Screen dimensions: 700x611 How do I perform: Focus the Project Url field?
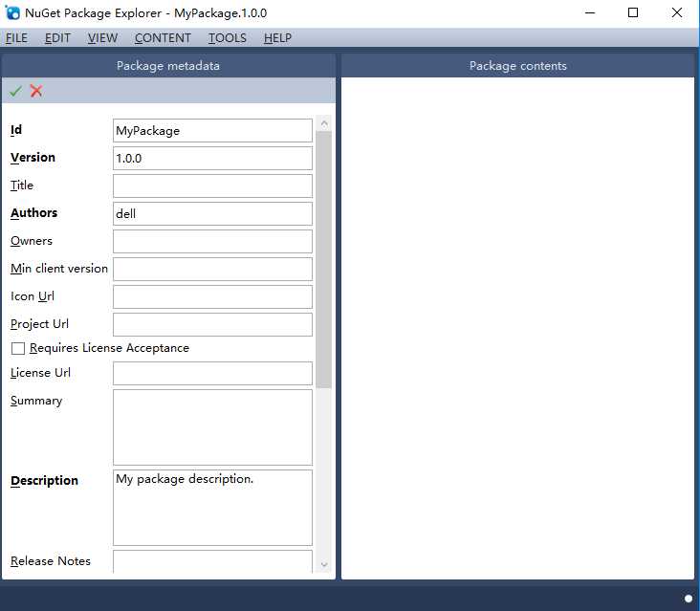tap(212, 324)
